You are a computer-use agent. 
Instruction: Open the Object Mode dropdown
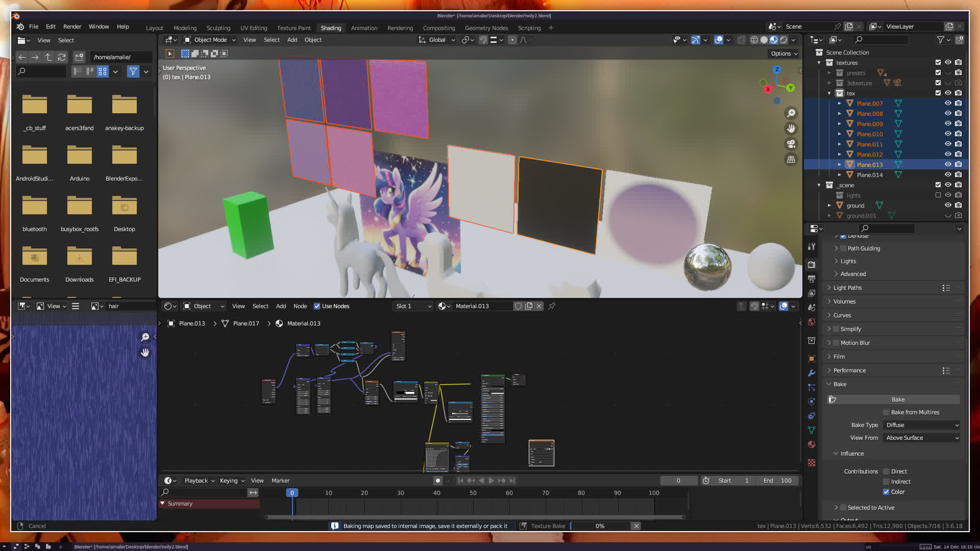click(x=210, y=40)
